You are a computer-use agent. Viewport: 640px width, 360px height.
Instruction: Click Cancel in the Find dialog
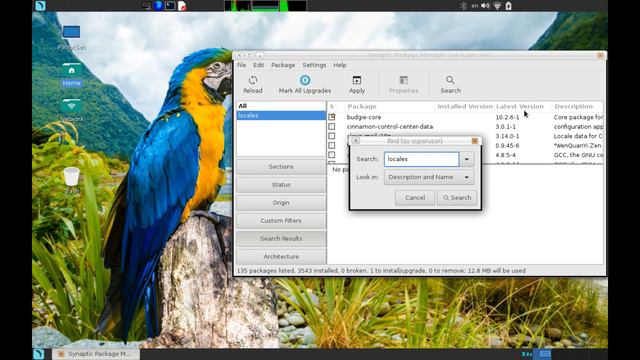coord(415,198)
